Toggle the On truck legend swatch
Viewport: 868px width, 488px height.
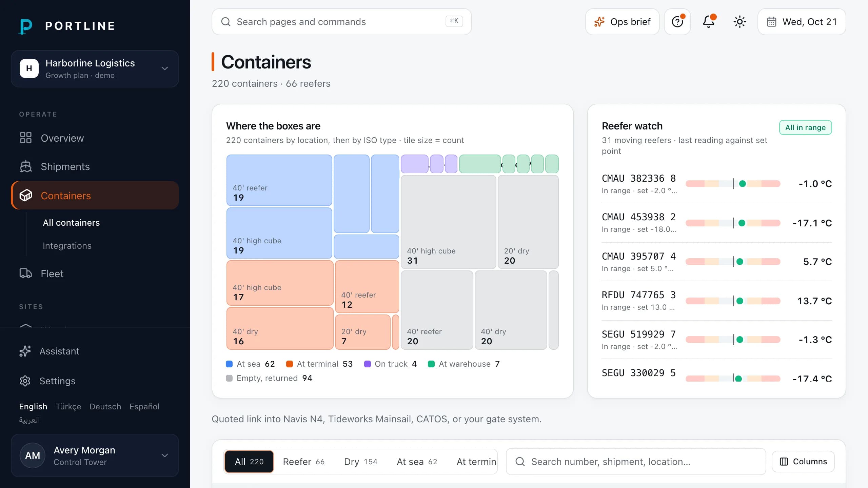[367, 364]
